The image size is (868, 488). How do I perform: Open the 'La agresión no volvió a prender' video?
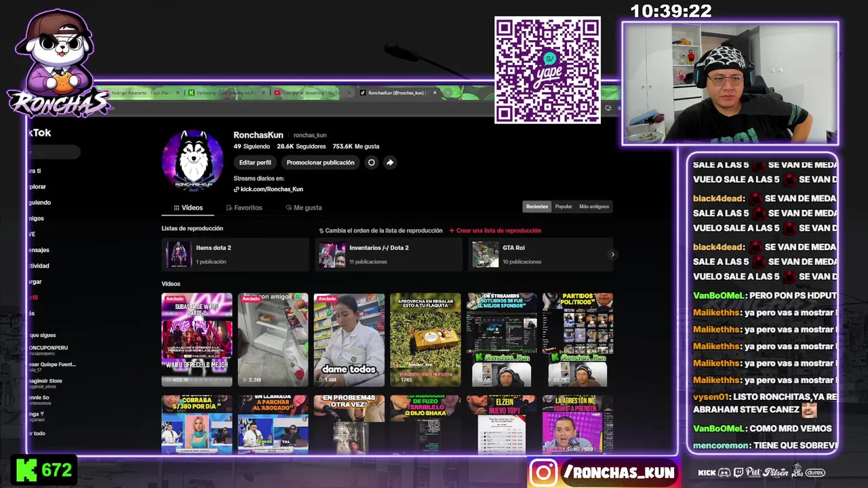(578, 424)
